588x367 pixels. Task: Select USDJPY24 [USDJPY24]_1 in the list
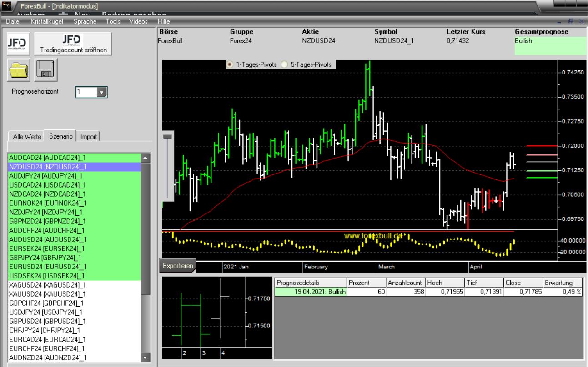[75, 312]
